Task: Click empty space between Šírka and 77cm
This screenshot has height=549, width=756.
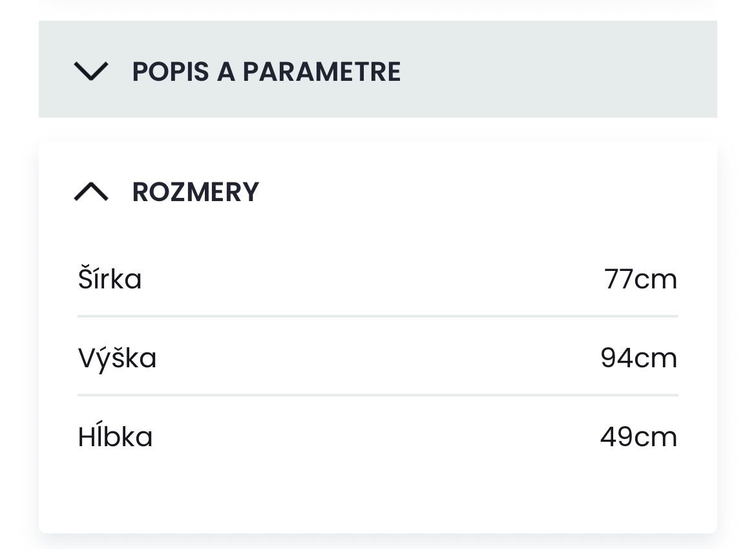Action: (375, 279)
